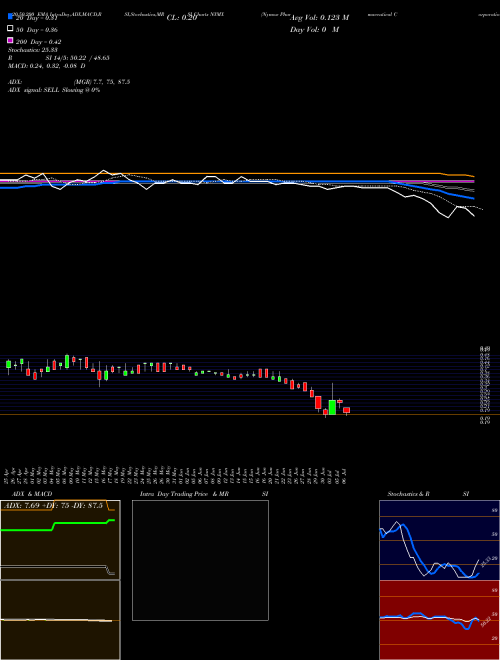Open the ADX chart panel with green line

(x=60, y=540)
